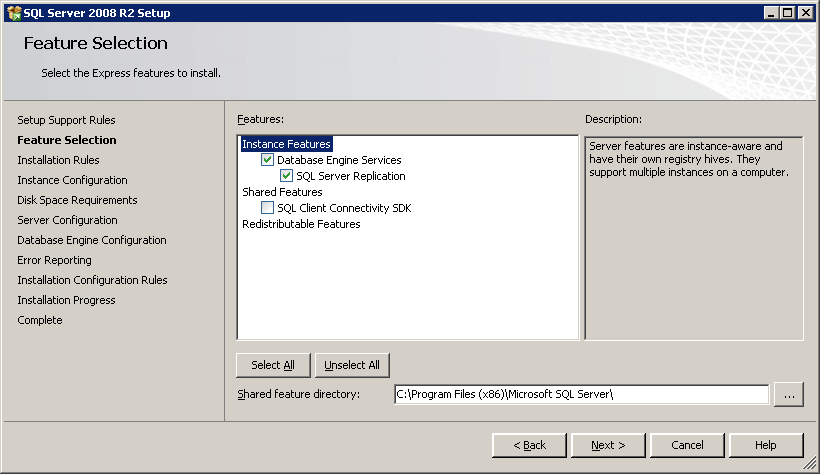The width and height of the screenshot is (820, 474).
Task: Click in the Shared feature directory field
Action: coord(581,394)
